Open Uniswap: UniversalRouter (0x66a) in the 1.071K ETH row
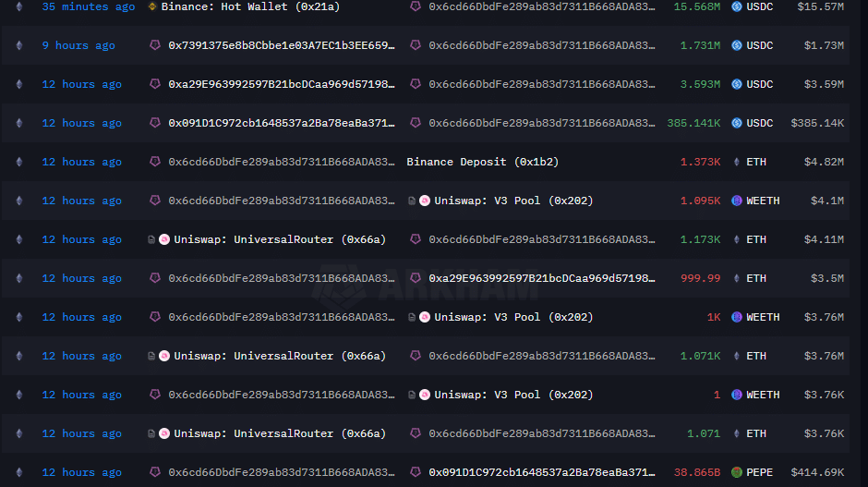The height and width of the screenshot is (487, 868). click(x=280, y=356)
